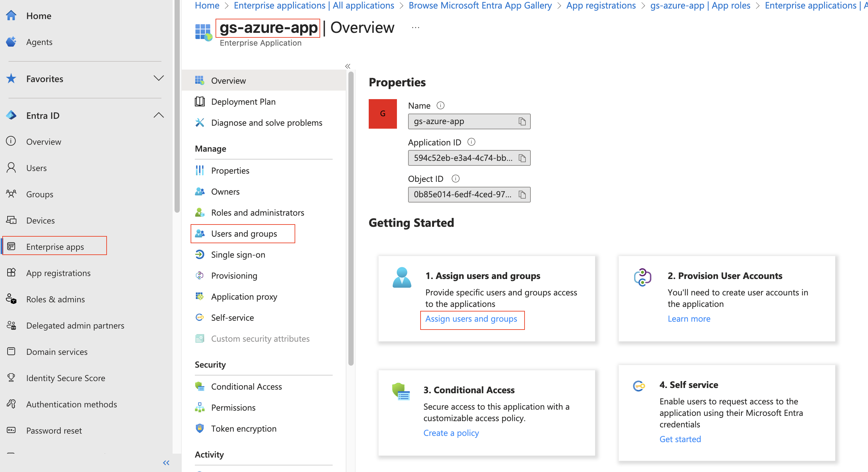Click the Assign users and groups link
Image resolution: width=868 pixels, height=472 pixels.
pyautogui.click(x=471, y=319)
